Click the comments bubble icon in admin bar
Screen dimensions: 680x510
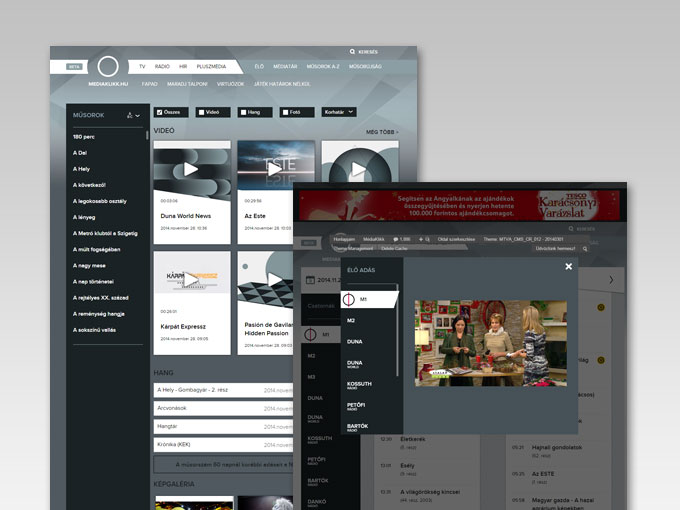[x=396, y=239]
